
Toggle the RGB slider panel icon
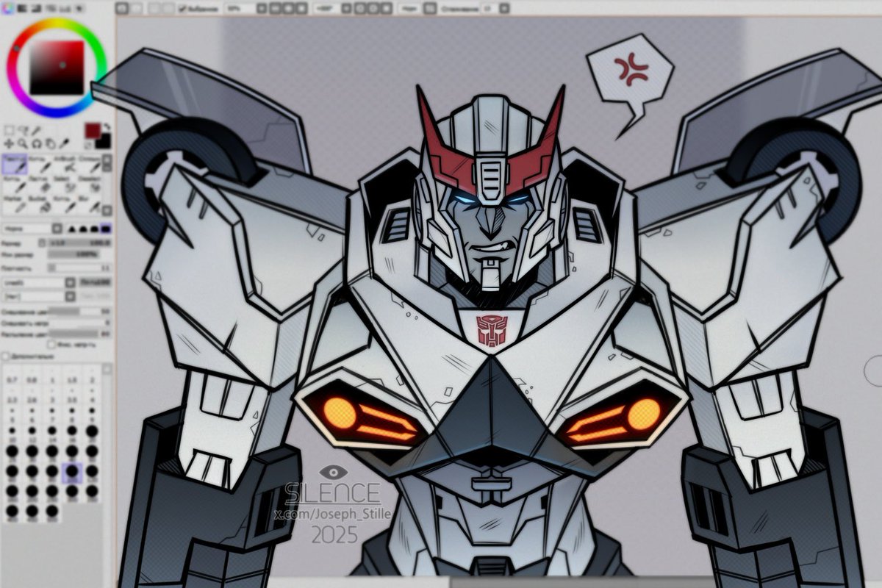click(22, 8)
